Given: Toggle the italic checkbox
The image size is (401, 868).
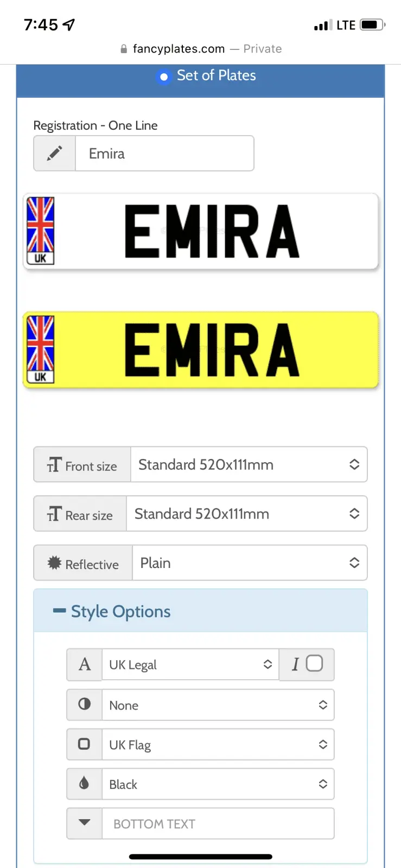Looking at the screenshot, I should 314,663.
